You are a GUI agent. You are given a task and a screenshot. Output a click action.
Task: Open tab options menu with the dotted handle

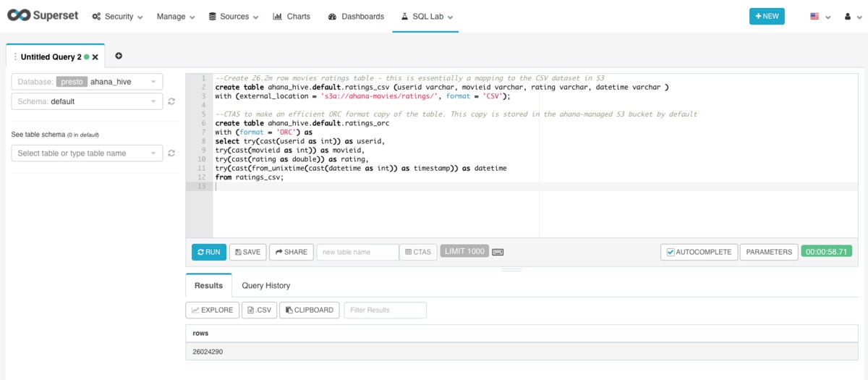click(x=15, y=56)
